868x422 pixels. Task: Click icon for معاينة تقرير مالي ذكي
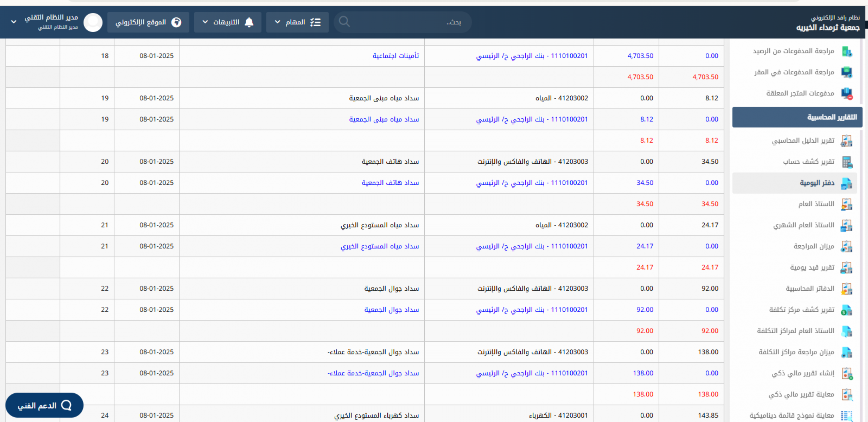[847, 395]
